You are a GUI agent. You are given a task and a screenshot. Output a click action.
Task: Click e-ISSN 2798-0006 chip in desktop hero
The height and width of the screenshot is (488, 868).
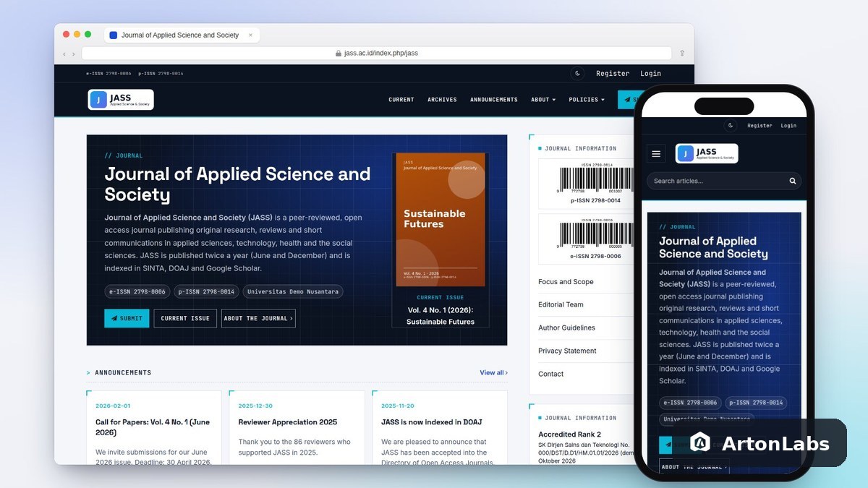click(136, 292)
